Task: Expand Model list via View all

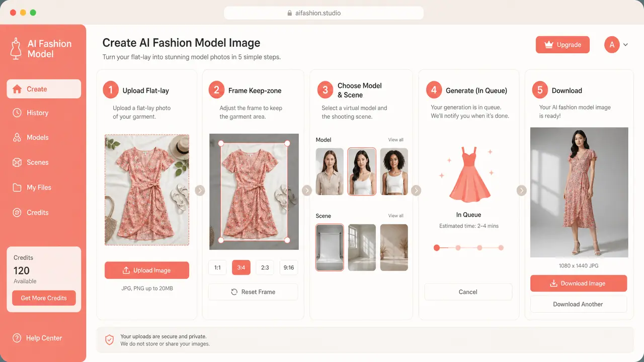Action: click(x=395, y=140)
